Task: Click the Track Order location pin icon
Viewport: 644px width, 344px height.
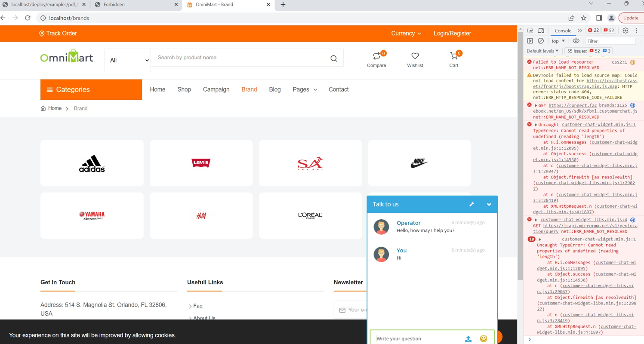Action: pos(42,34)
